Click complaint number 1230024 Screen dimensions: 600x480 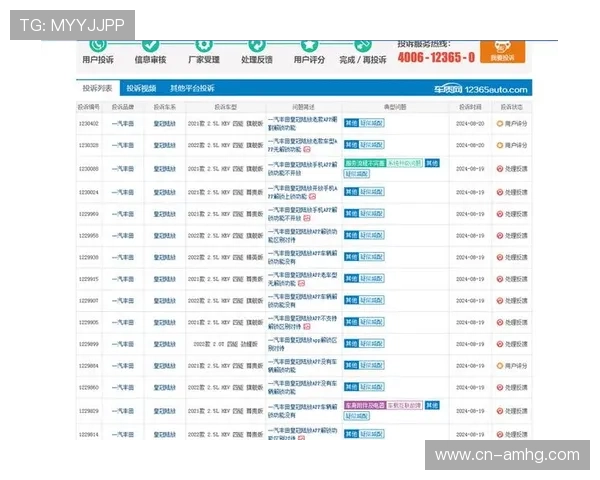(89, 192)
